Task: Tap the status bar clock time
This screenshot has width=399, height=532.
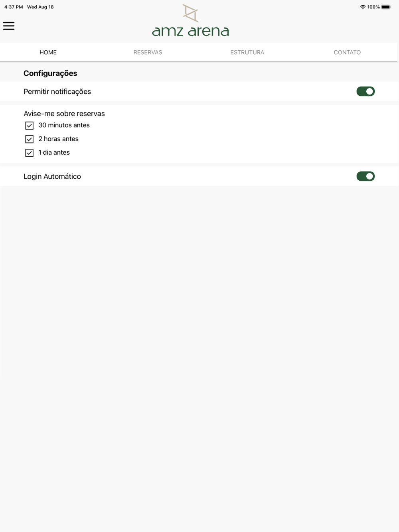Action: point(14,7)
